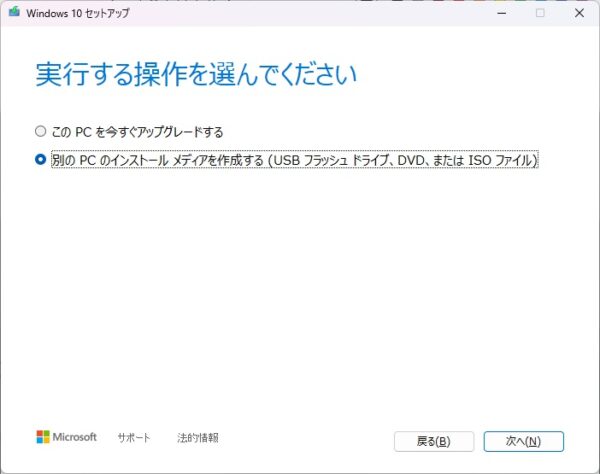Click the heading 実行する操作を選んでください
The height and width of the screenshot is (474, 600).
coord(196,74)
